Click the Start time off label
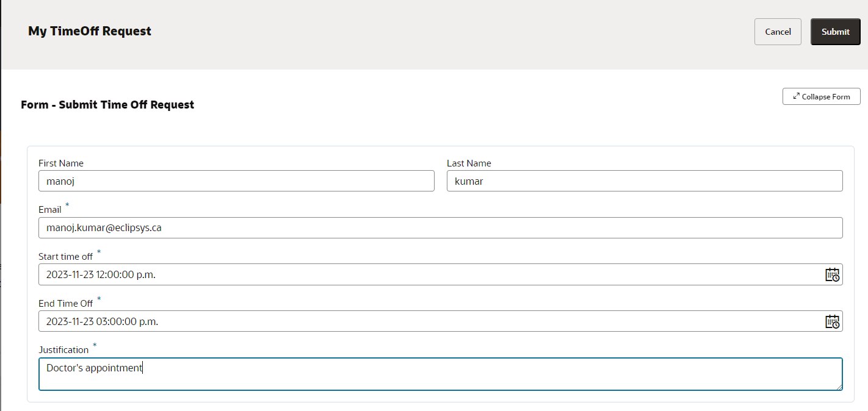The width and height of the screenshot is (868, 411). [66, 257]
